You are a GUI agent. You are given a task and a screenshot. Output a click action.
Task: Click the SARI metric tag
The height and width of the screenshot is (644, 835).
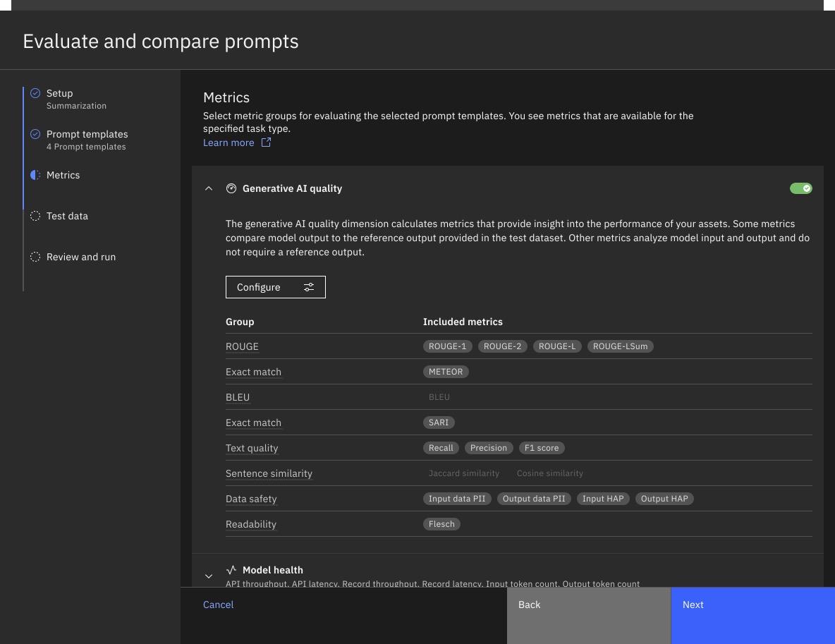439,423
